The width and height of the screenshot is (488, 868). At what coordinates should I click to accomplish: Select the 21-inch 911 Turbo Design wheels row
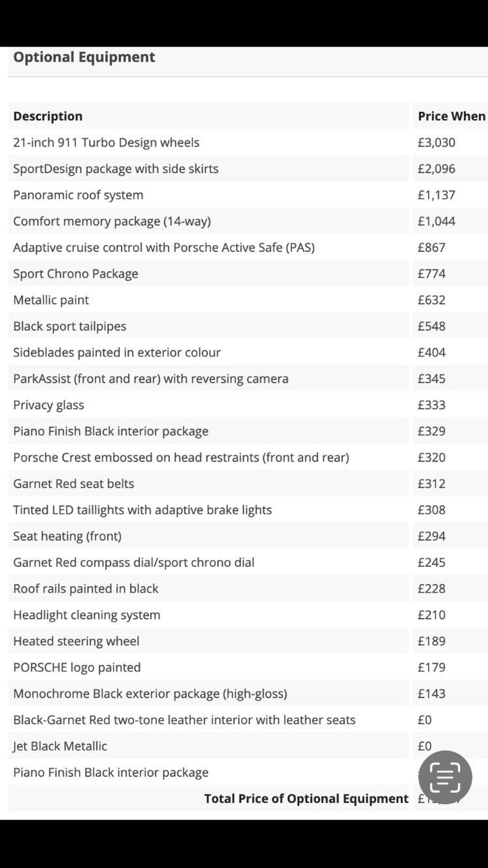click(248, 143)
